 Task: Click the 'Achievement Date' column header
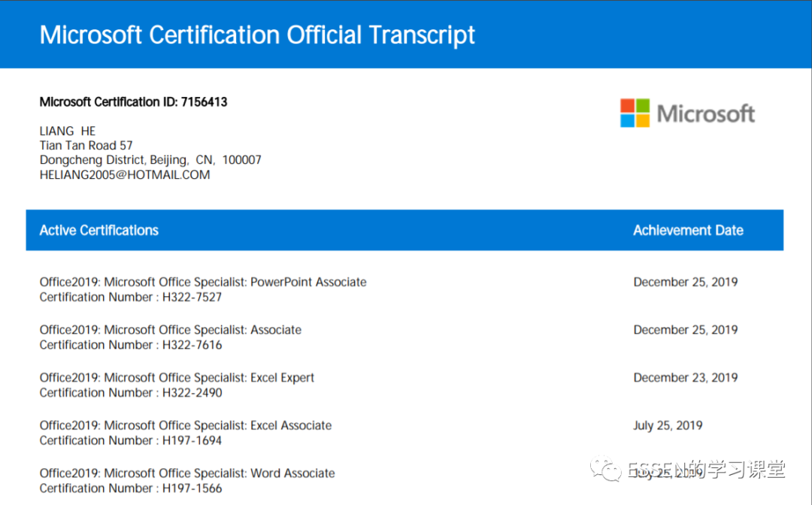[688, 230]
